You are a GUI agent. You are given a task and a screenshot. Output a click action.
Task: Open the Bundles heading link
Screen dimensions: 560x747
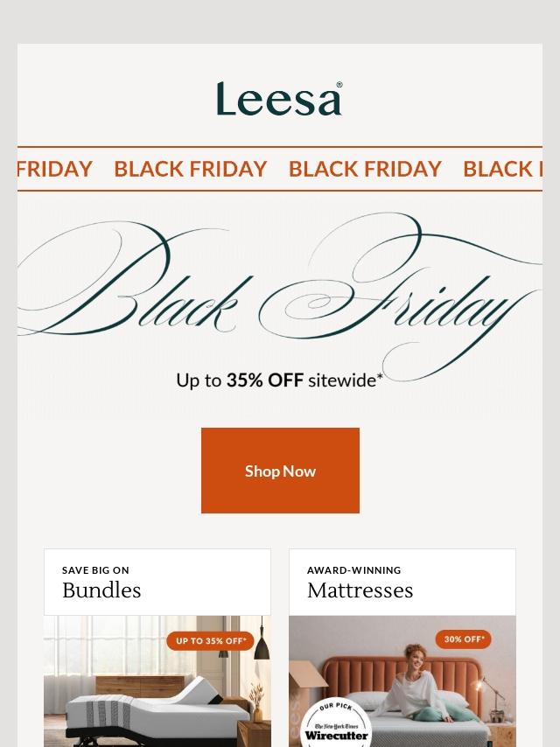101,590
